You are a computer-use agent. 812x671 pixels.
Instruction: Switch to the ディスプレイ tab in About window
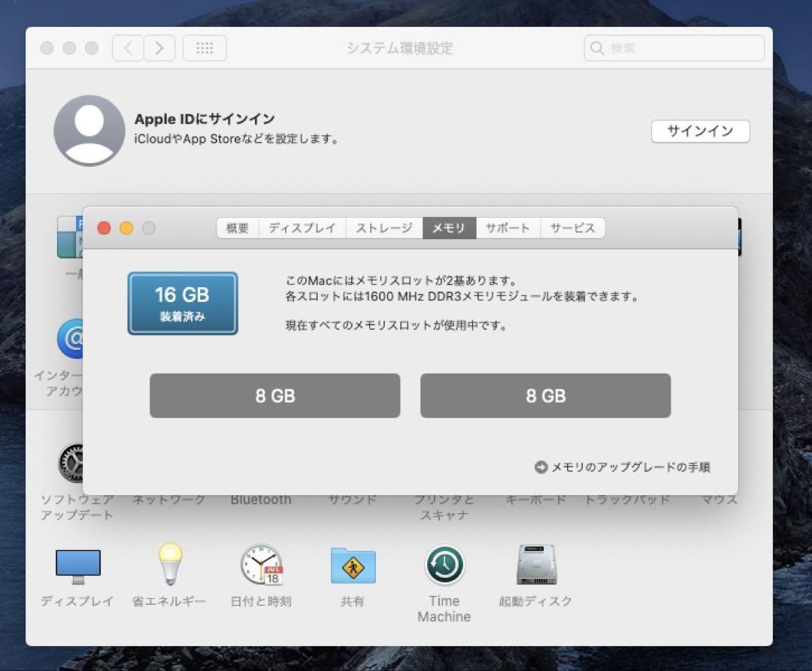click(x=302, y=228)
